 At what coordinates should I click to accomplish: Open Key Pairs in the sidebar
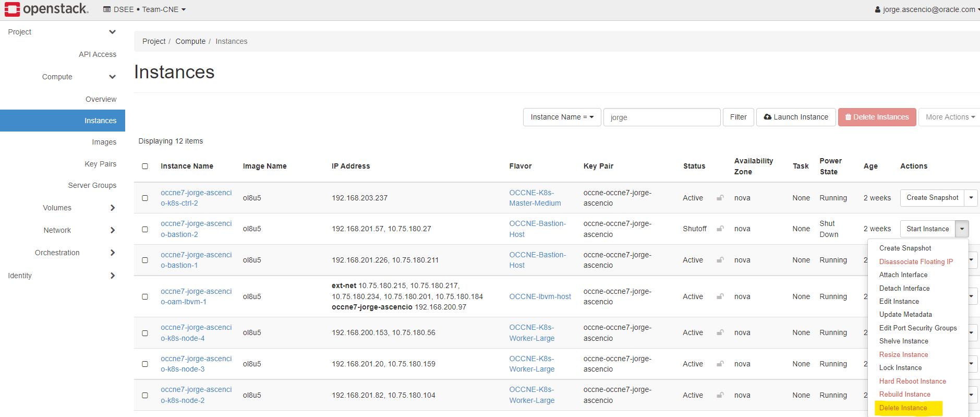(101, 164)
